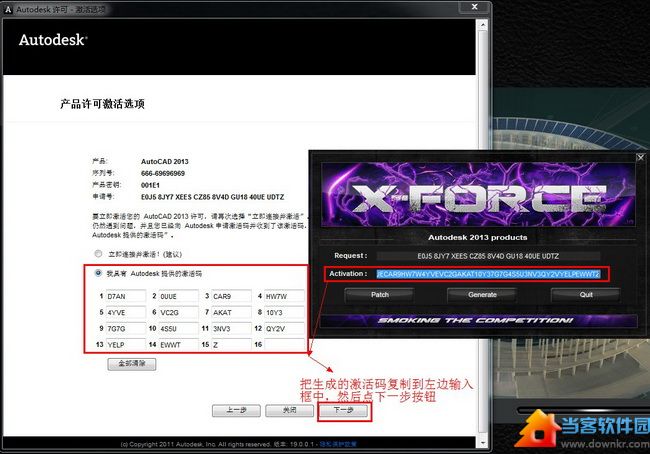The height and width of the screenshot is (454, 650).
Task: Click activation code field 3 containing CAR9
Action: [231, 296]
